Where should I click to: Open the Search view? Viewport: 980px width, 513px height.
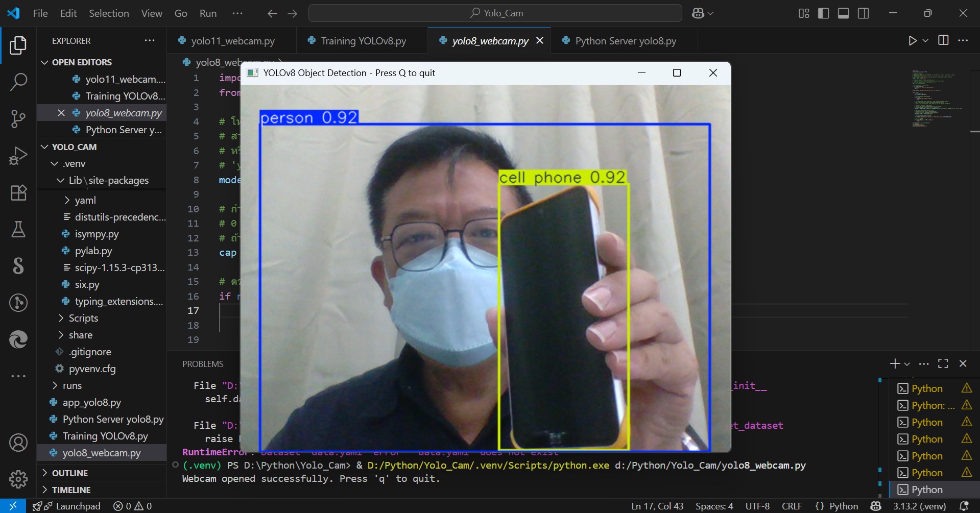pos(18,82)
